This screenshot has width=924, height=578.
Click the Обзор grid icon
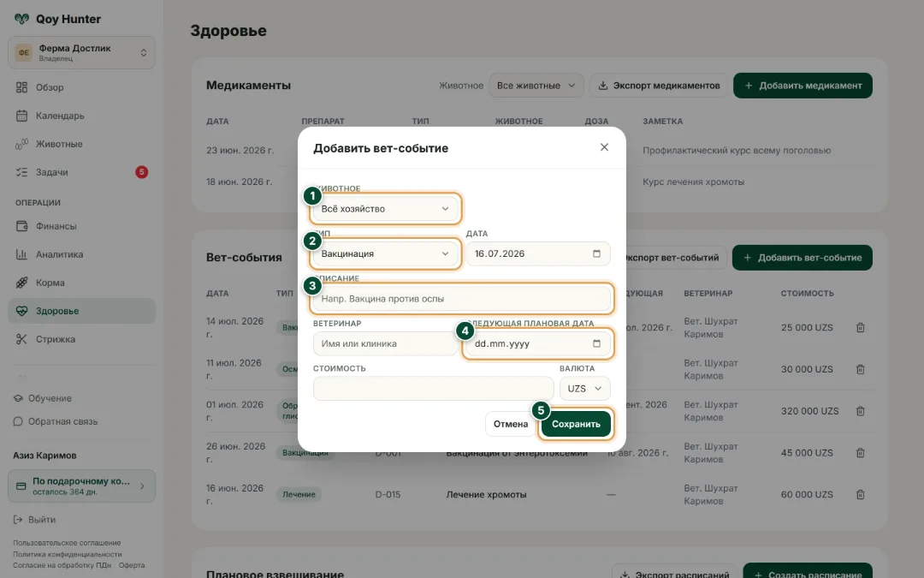(x=21, y=87)
